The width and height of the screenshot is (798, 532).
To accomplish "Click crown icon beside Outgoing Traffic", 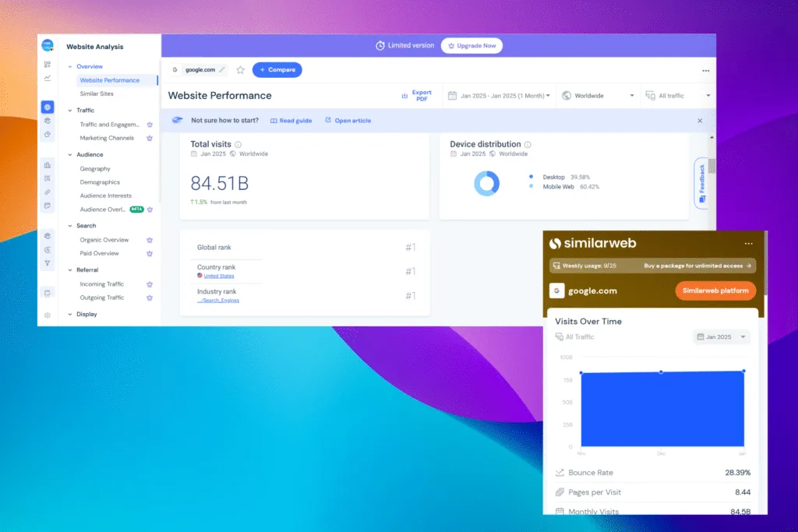I will pyautogui.click(x=150, y=298).
